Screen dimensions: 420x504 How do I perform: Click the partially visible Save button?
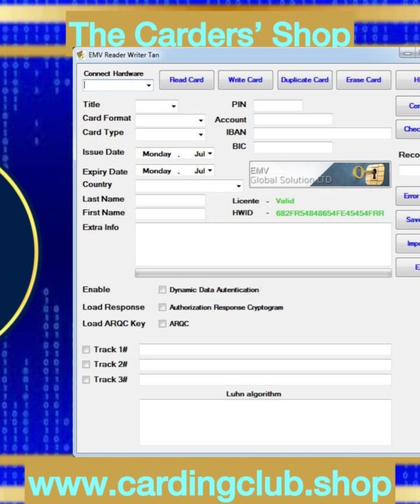click(408, 220)
